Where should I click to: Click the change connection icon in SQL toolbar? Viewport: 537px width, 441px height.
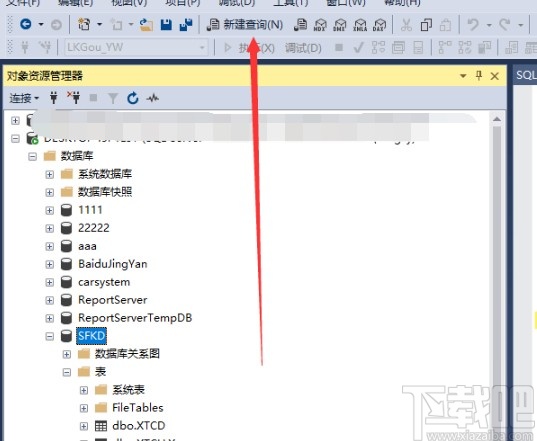point(45,47)
